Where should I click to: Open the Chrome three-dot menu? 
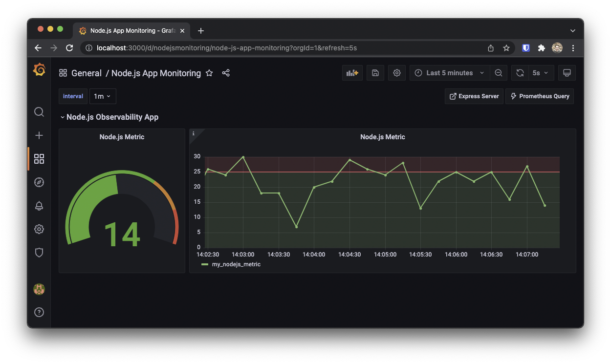click(573, 48)
